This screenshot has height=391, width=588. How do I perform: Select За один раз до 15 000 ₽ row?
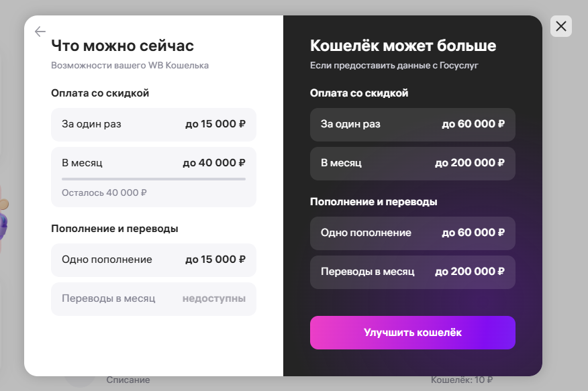(x=154, y=125)
